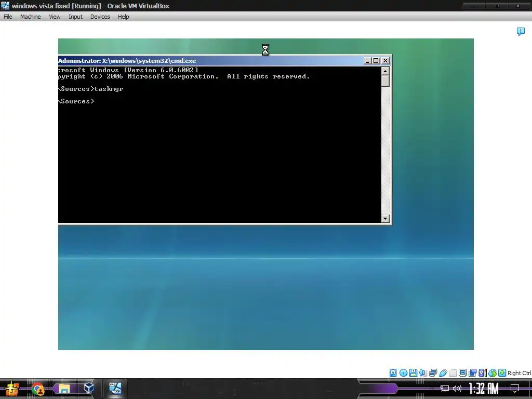
Task: Open the View menu
Action: [x=55, y=17]
